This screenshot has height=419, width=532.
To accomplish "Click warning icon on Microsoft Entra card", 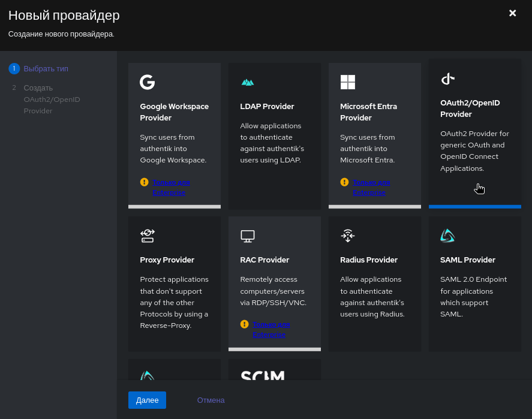I will click(x=344, y=182).
